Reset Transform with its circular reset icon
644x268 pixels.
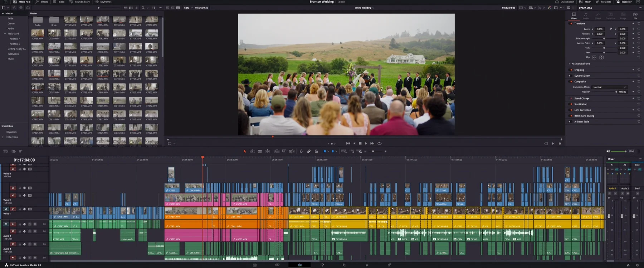(x=639, y=23)
